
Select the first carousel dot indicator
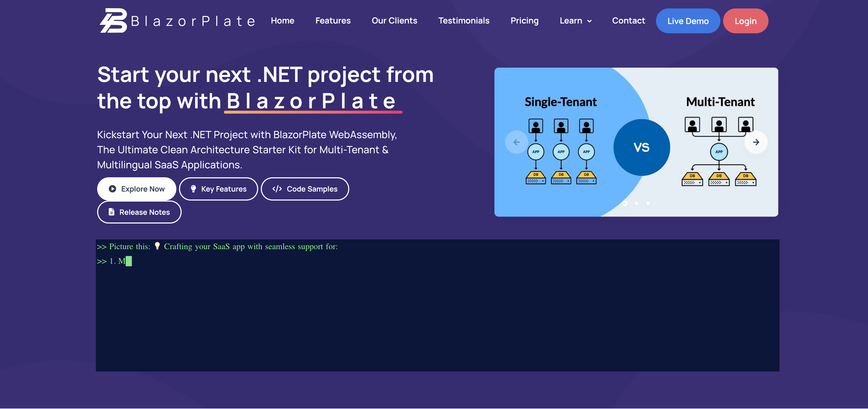pyautogui.click(x=625, y=203)
